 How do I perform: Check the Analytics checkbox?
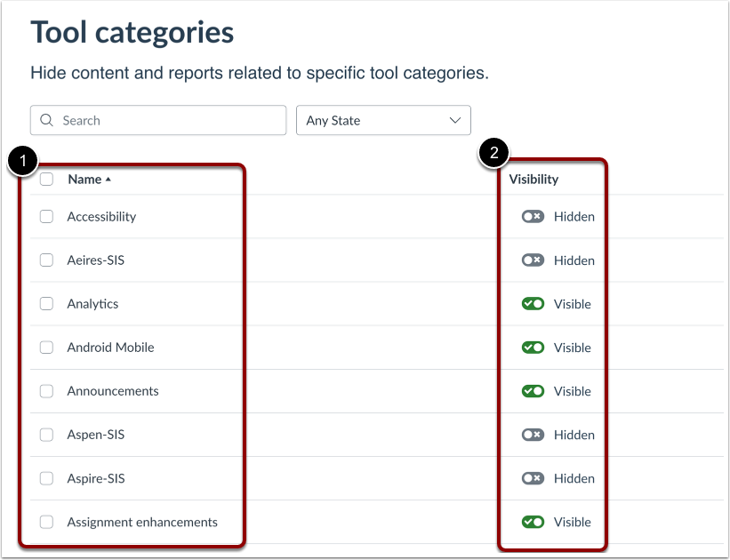click(x=45, y=303)
